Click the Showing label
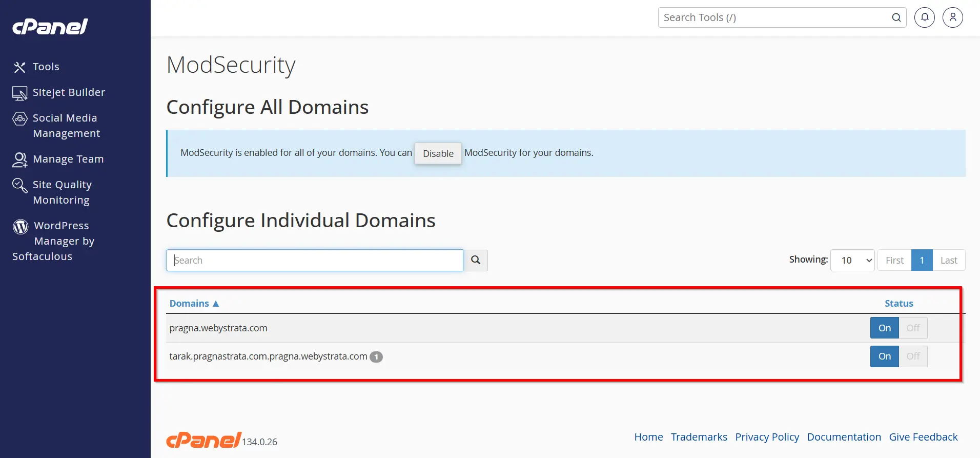 point(808,260)
